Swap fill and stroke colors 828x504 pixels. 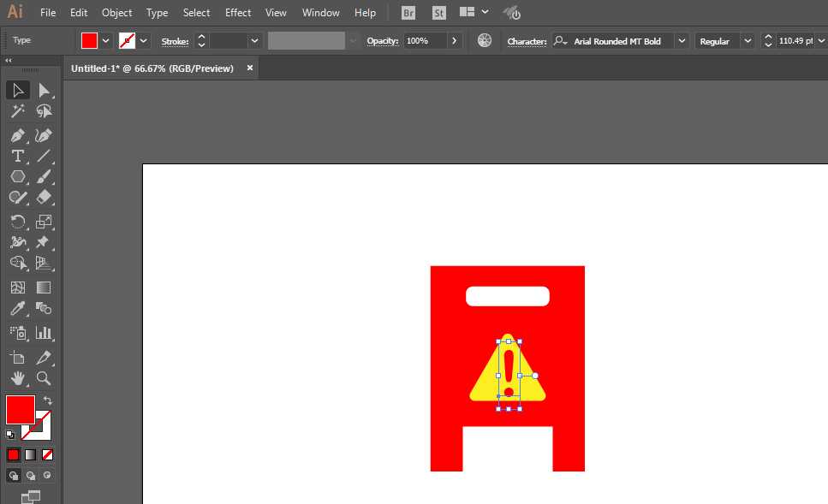(x=49, y=400)
